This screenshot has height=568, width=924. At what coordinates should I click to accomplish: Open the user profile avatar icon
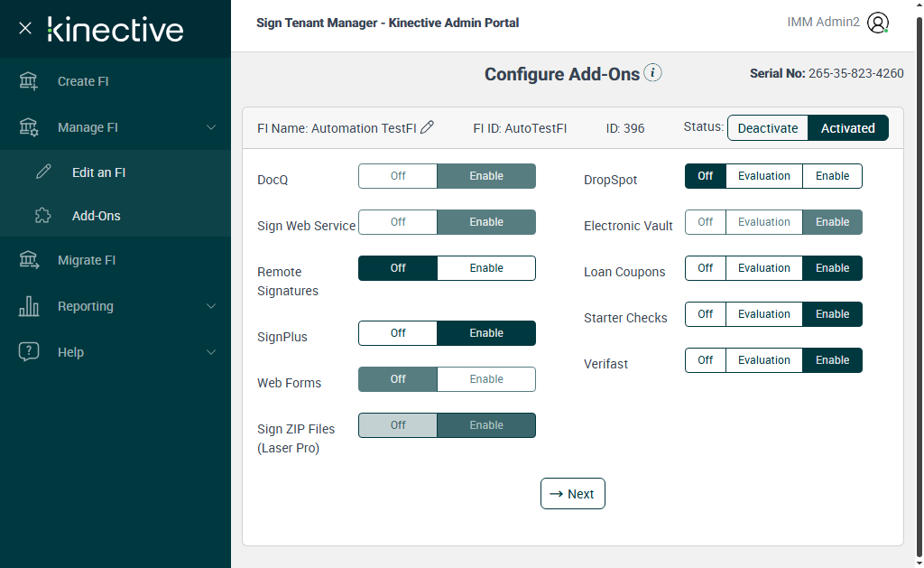tap(877, 23)
